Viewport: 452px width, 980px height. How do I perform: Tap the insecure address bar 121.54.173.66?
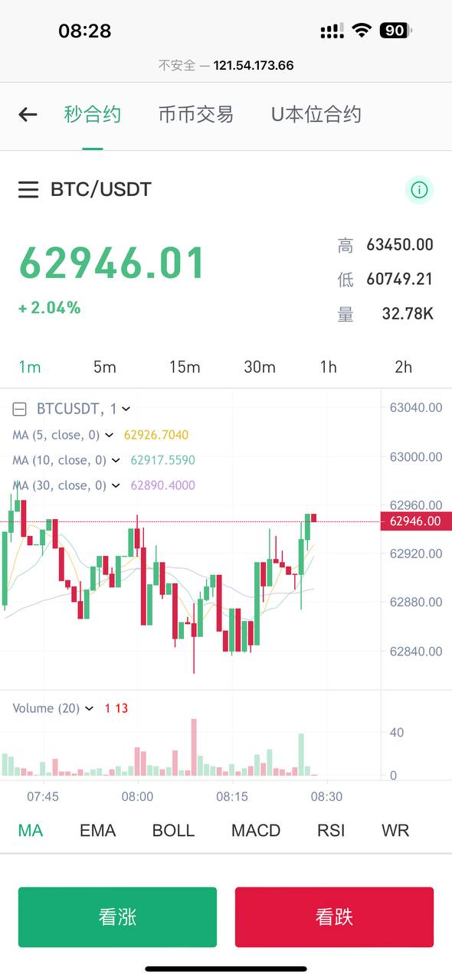click(x=226, y=65)
